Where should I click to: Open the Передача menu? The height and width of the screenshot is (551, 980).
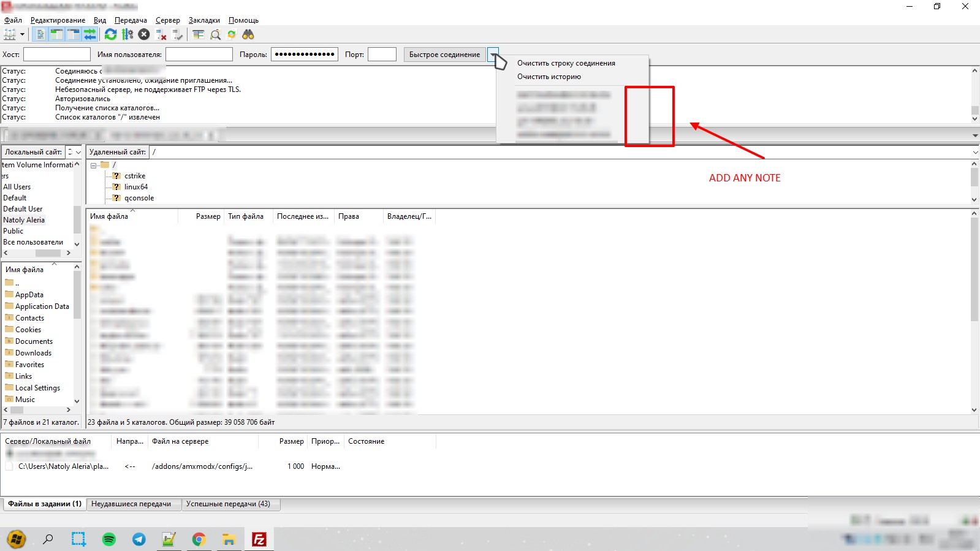point(131,20)
